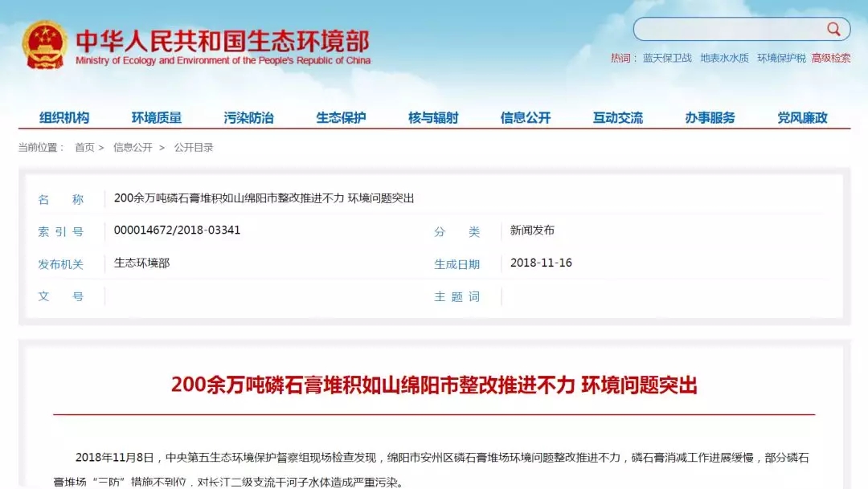This screenshot has height=489, width=868.
Task: Open the 污染防治 menu
Action: [x=248, y=117]
